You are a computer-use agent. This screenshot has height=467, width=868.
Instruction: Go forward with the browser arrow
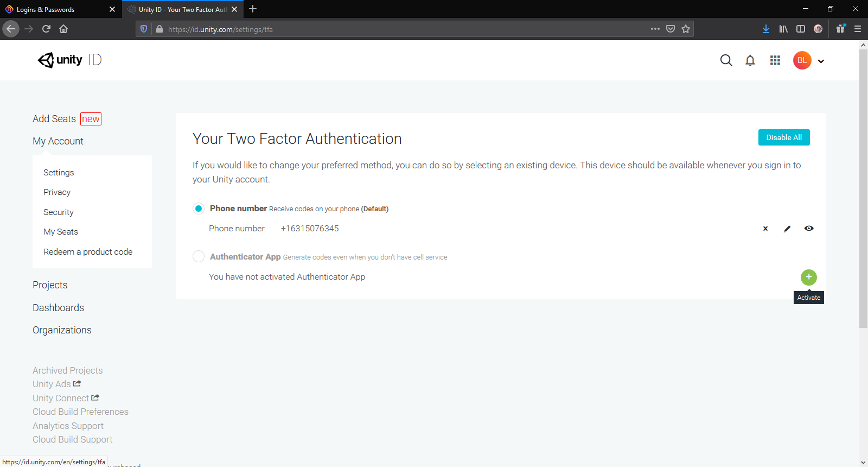pos(29,29)
